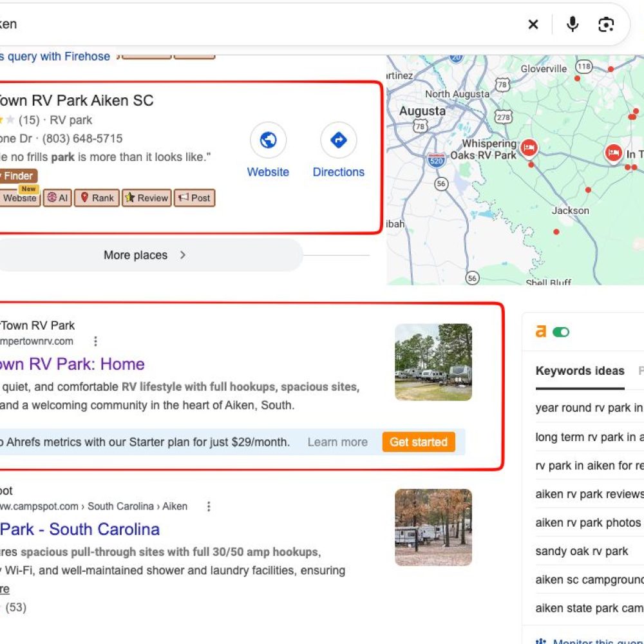The width and height of the screenshot is (644, 644).
Task: Click inside the search input field
Action: point(254,24)
